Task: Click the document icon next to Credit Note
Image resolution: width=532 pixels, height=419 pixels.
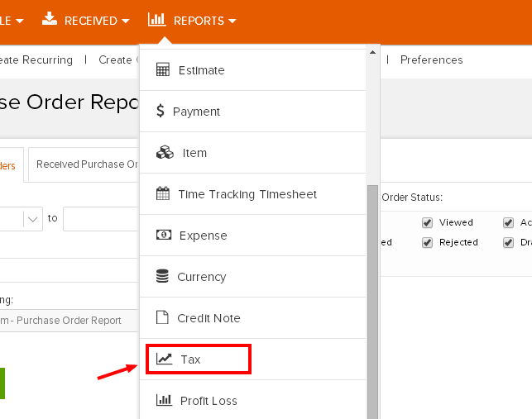Action: (162, 318)
